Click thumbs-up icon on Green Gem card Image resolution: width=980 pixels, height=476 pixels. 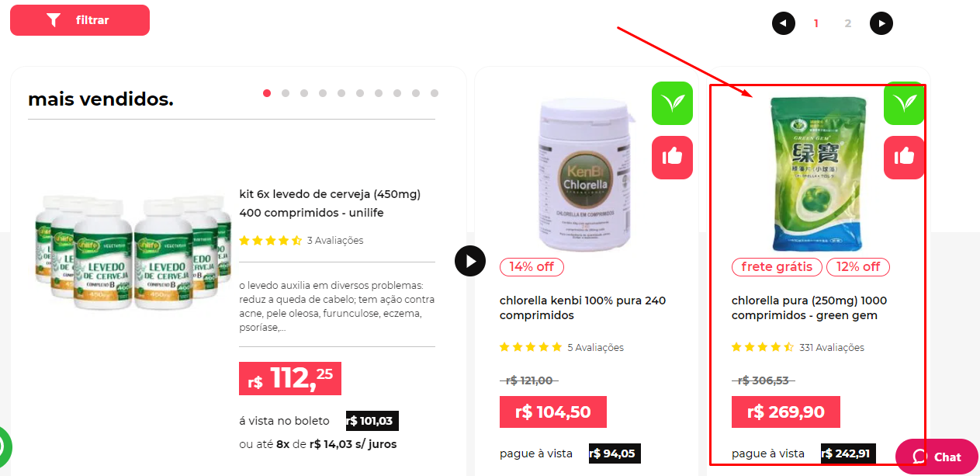coord(904,158)
